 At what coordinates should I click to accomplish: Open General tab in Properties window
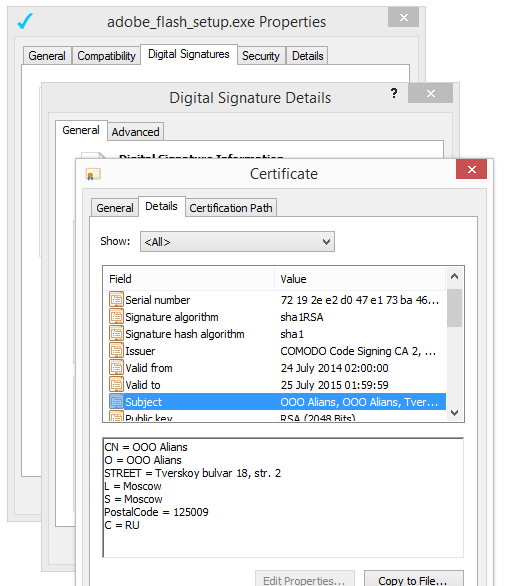click(47, 56)
